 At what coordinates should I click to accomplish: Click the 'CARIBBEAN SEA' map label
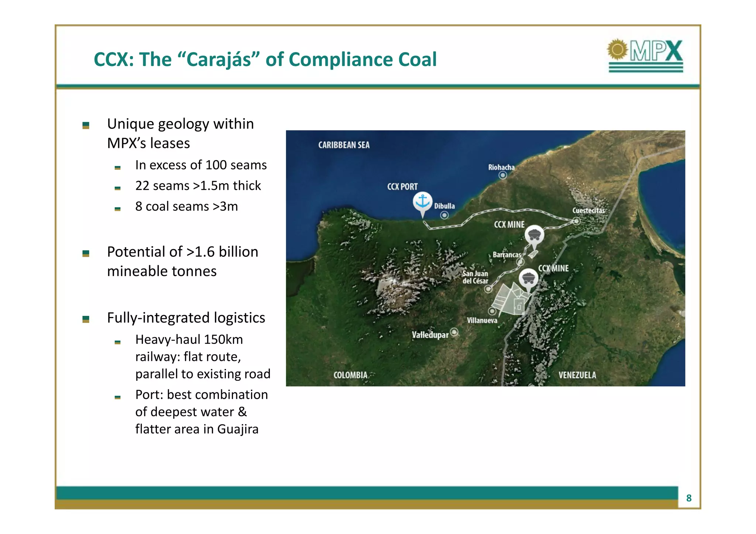[344, 145]
